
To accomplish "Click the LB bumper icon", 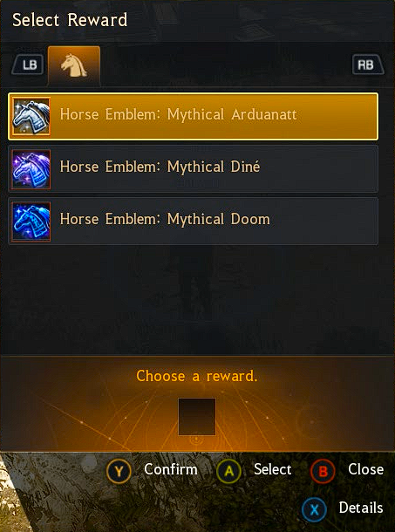I will click(x=28, y=65).
